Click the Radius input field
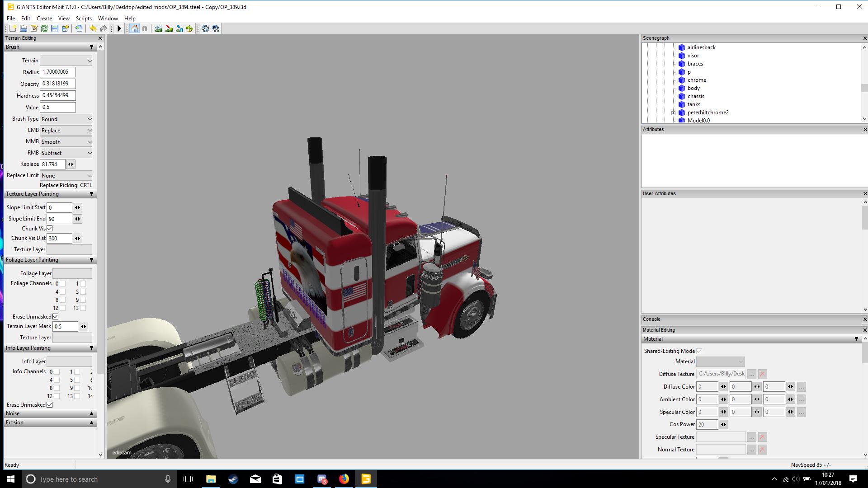The height and width of the screenshot is (488, 868). coord(57,72)
